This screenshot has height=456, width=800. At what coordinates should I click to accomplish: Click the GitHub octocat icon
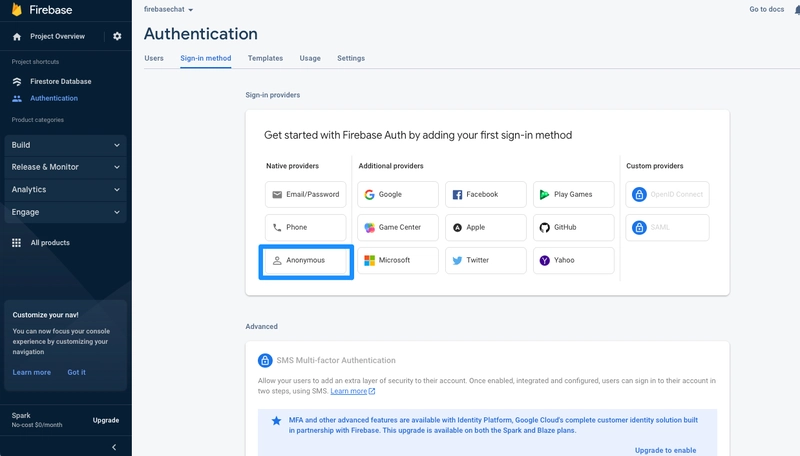coord(544,227)
